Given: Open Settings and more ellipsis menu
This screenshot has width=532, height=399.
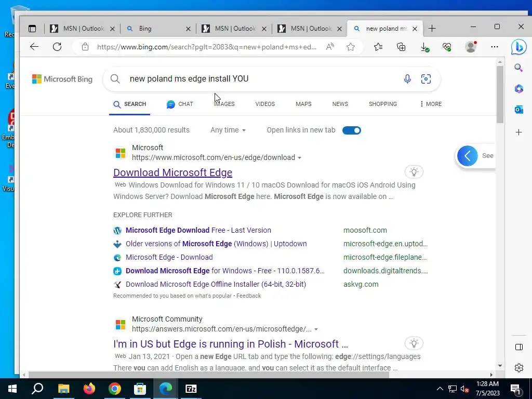Looking at the screenshot, I should click(495, 47).
